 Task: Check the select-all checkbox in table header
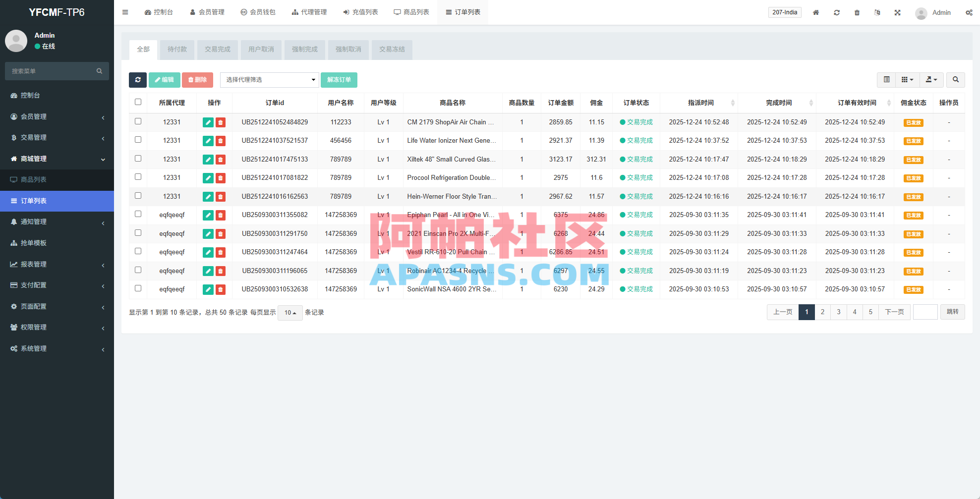coord(138,102)
